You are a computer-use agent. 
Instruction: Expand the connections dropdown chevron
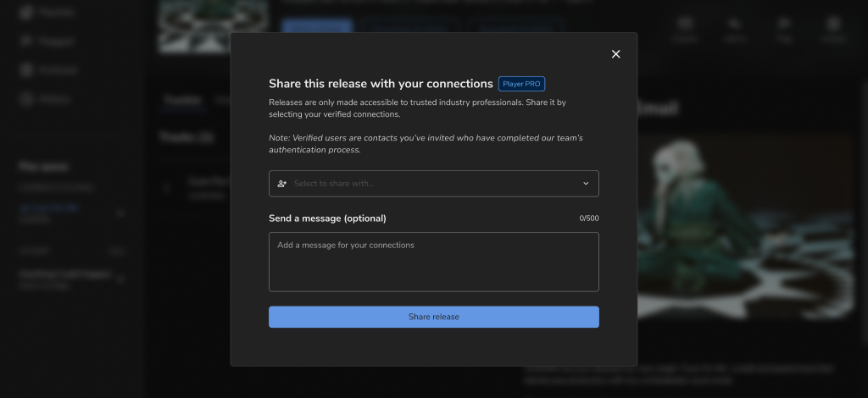(x=586, y=184)
